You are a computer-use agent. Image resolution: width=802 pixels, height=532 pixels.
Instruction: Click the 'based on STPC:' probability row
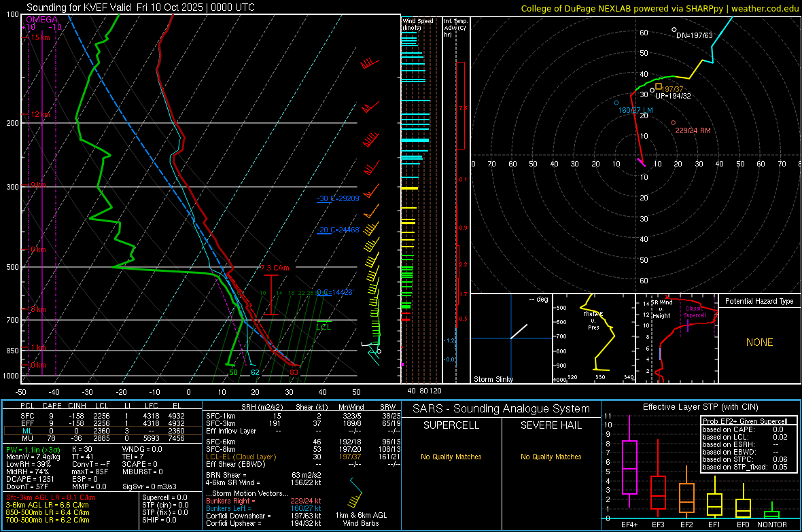pos(745,459)
